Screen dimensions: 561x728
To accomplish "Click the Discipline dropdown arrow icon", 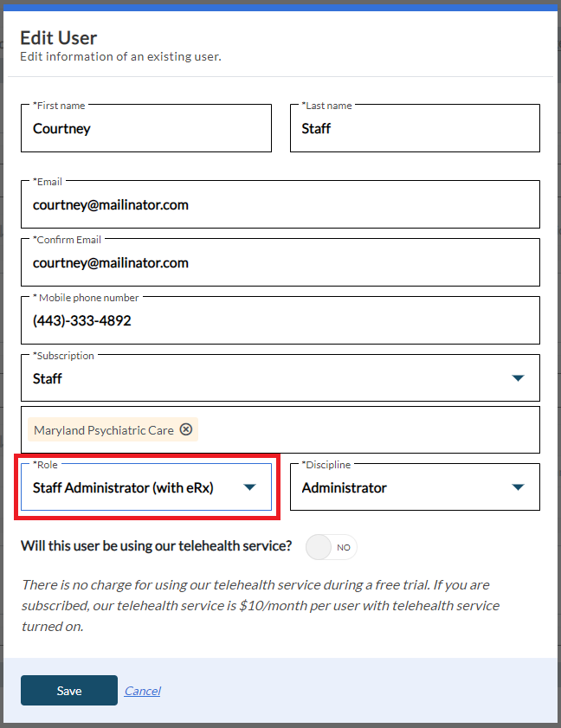I will (518, 487).
